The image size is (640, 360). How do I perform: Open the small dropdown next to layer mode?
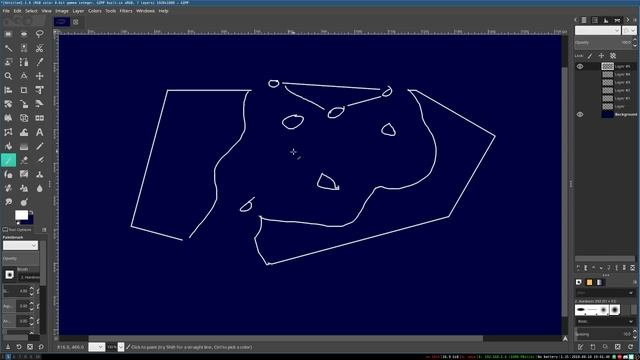tap(629, 31)
